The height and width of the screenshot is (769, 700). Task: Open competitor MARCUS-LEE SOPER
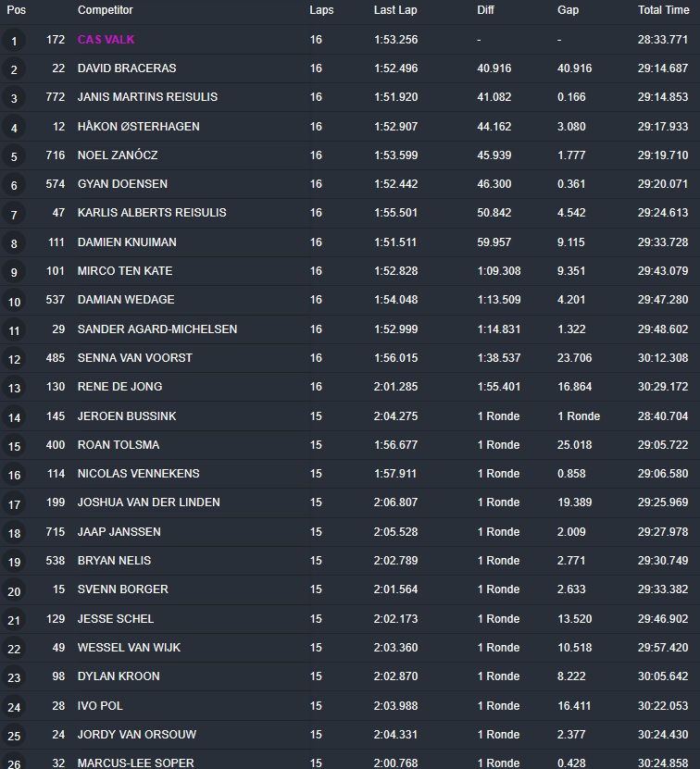(x=137, y=763)
